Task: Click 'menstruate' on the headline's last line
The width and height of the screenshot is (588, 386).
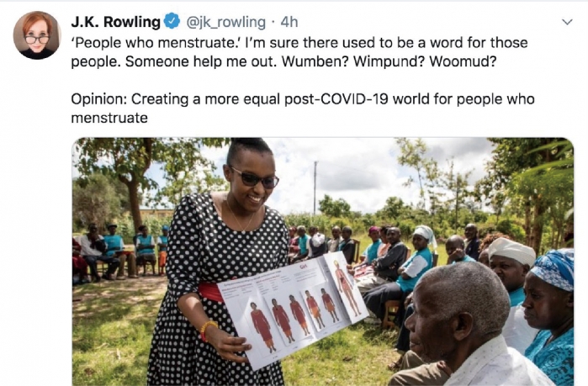Action: click(x=109, y=118)
